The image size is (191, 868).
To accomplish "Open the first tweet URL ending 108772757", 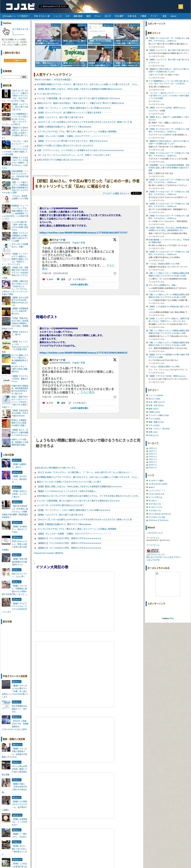I will (x=83, y=232).
